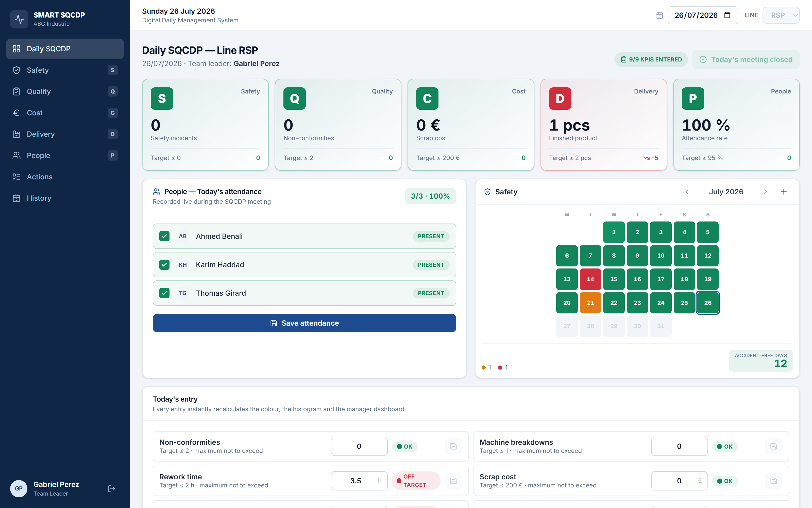Click the OK badge for Non-conformities
The height and width of the screenshot is (508, 812).
point(404,447)
